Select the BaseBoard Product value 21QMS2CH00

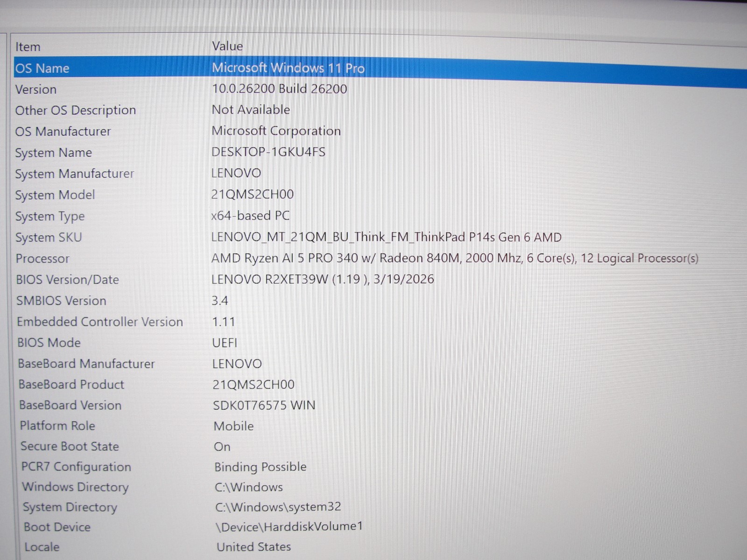point(254,385)
